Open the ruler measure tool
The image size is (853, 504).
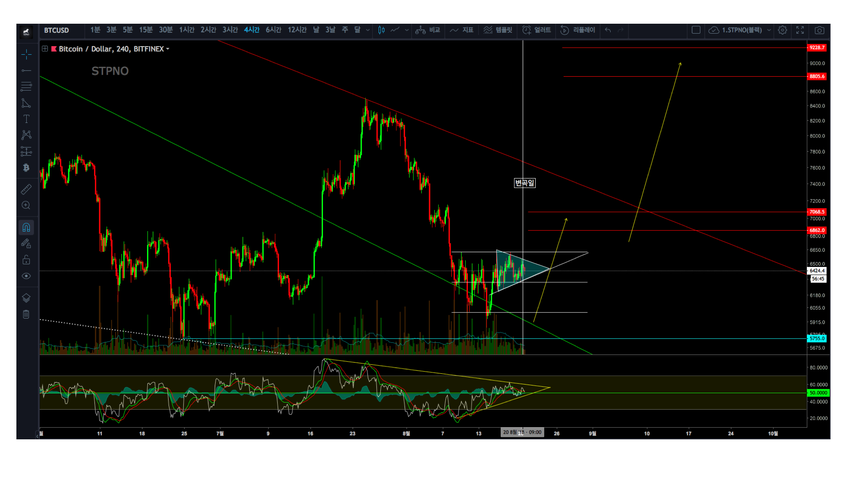click(26, 189)
